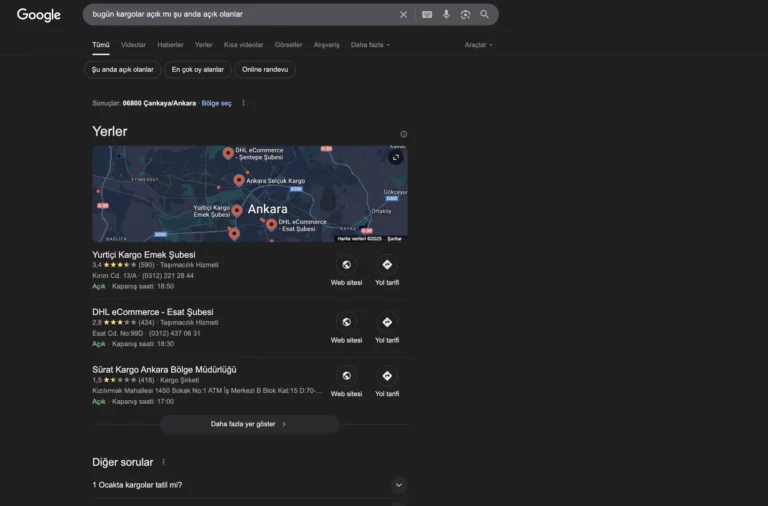Switch to the Haberler tab

(170, 45)
